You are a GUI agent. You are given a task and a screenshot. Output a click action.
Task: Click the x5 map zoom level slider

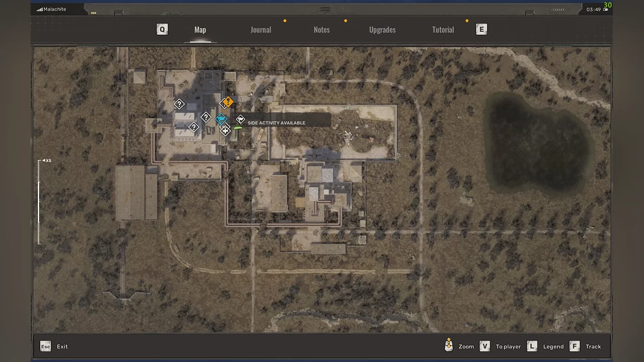pyautogui.click(x=39, y=202)
